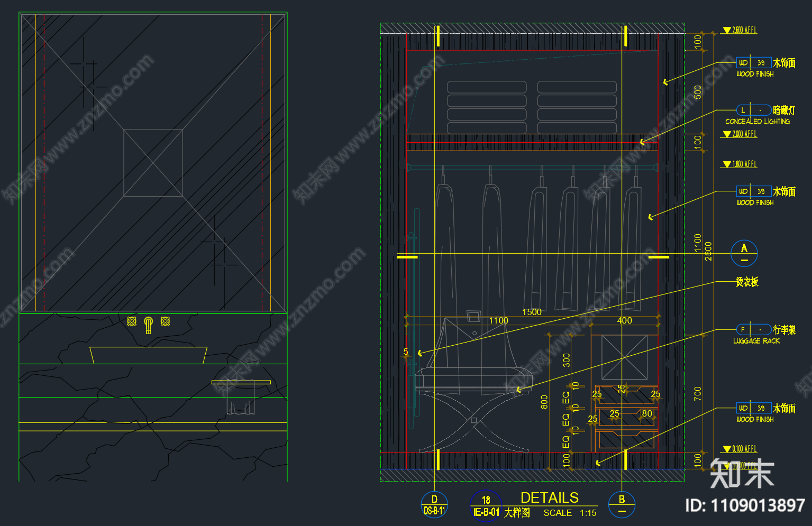This screenshot has width=812, height=526.
Task: Select the yellow towel shelf in elevation
Action: (241, 382)
